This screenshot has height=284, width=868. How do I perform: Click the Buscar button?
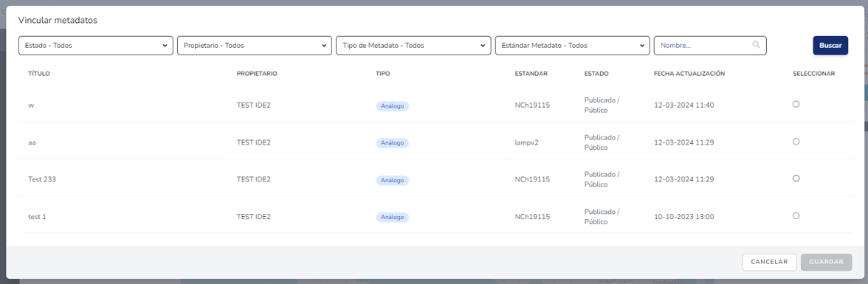830,46
